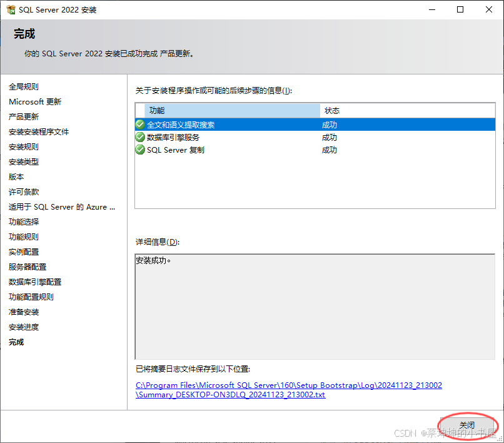Click the 功能选择 step
Viewport: 504px width, 443px height.
click(24, 221)
